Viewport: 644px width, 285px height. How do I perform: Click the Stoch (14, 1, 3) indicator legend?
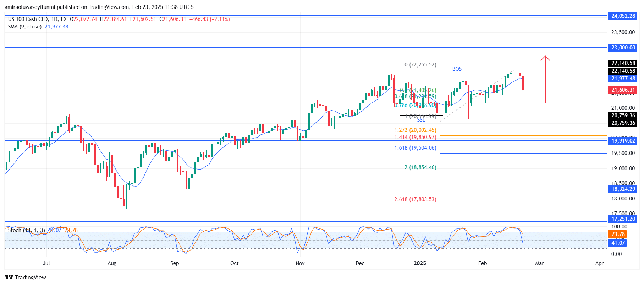click(x=27, y=230)
